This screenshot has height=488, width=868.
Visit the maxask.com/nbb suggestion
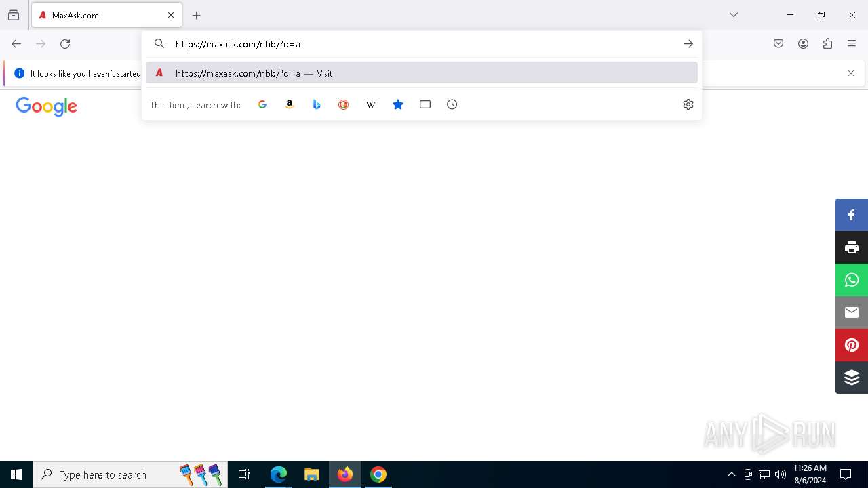422,73
